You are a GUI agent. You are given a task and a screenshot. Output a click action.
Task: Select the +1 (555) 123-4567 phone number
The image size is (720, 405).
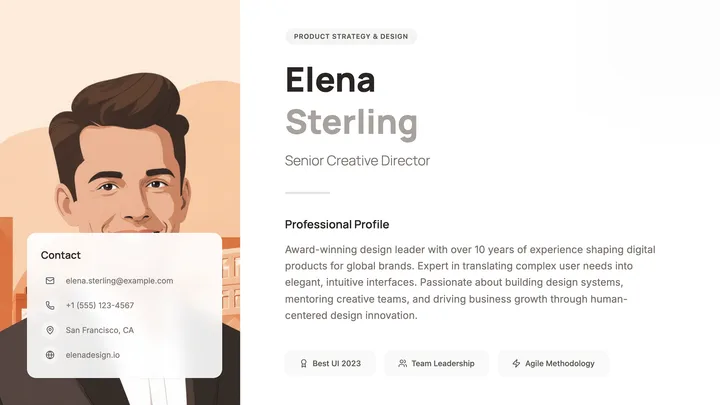tap(100, 305)
